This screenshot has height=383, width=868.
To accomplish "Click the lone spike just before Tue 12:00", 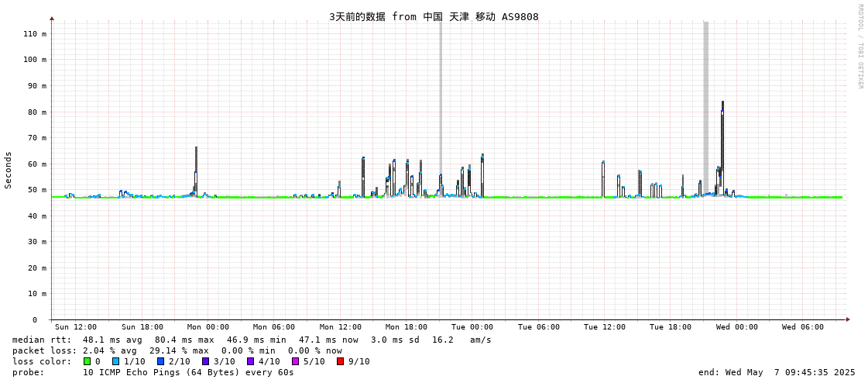I will pos(603,179).
